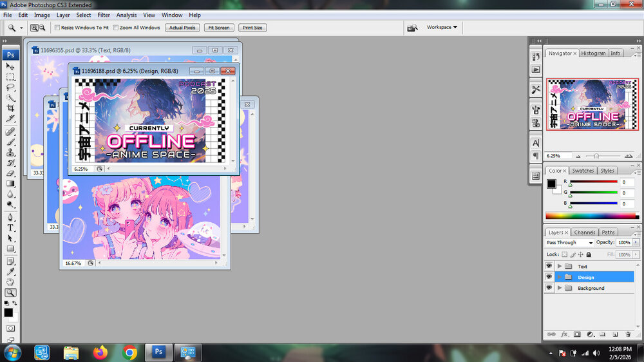The height and width of the screenshot is (362, 644).
Task: Add layer style via fx icon
Action: (564, 334)
